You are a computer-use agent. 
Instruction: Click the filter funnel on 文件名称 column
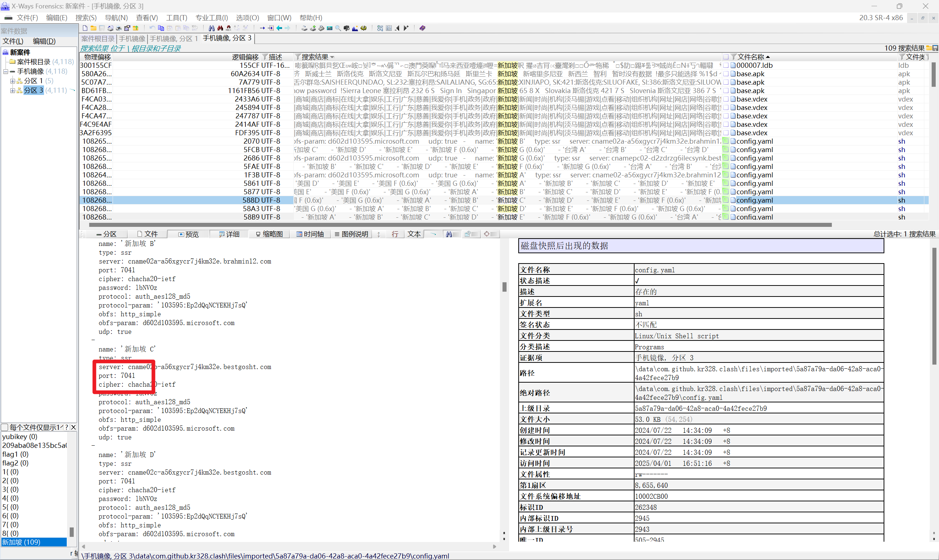734,57
